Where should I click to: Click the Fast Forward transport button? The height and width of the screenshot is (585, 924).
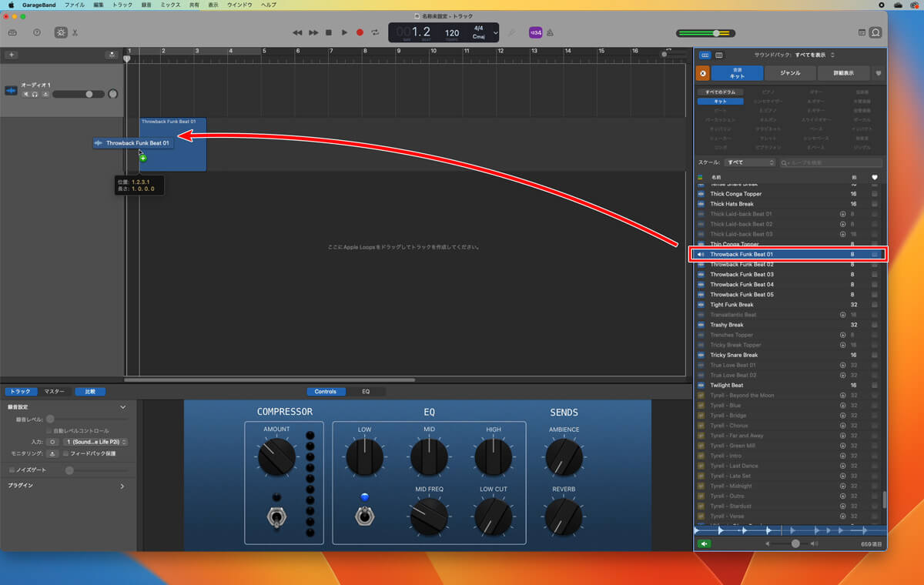click(313, 32)
